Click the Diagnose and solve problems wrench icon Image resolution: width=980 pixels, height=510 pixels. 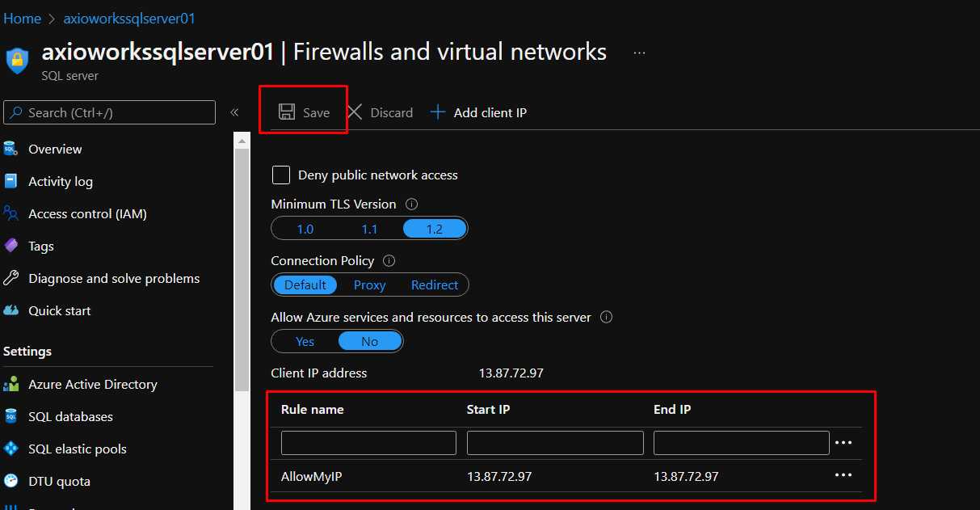11,278
